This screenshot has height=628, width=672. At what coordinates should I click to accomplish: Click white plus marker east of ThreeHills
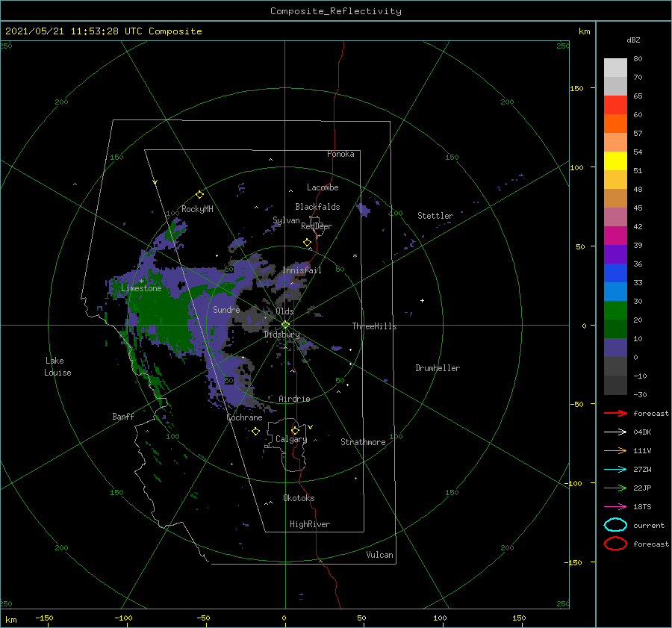point(422,300)
